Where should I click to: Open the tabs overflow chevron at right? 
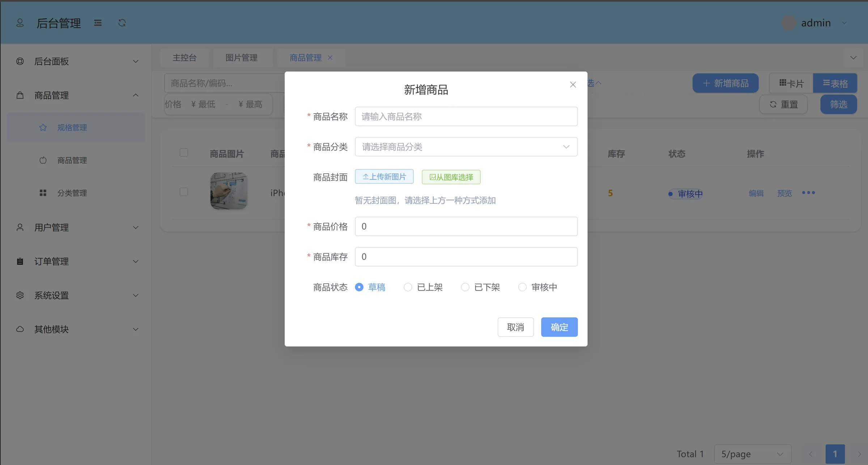pos(853,58)
